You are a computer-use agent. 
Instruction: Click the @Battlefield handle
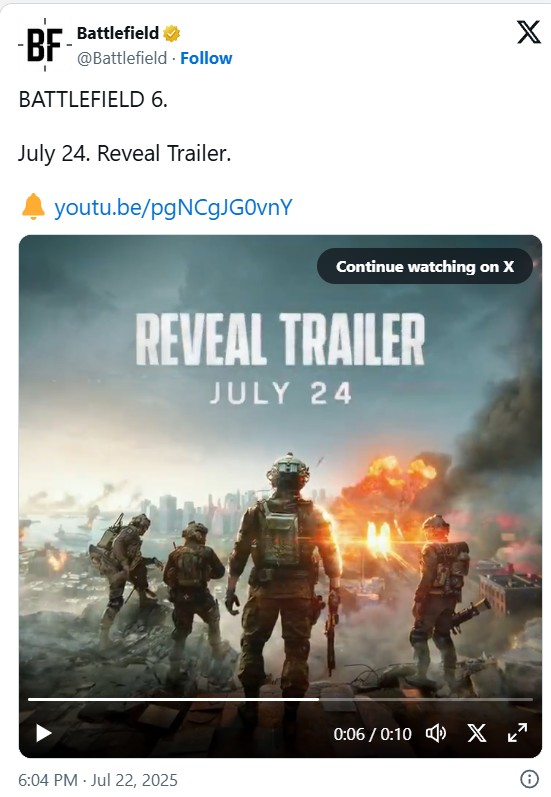coord(122,58)
